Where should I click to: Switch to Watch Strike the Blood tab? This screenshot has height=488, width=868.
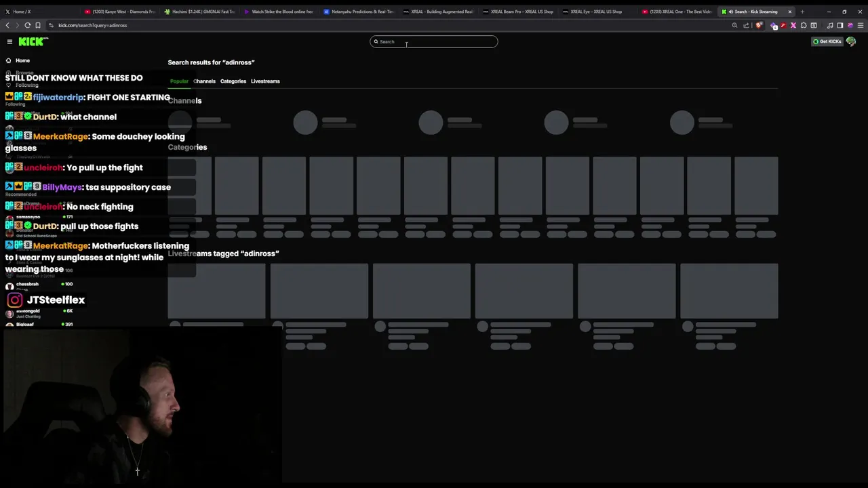(x=279, y=12)
